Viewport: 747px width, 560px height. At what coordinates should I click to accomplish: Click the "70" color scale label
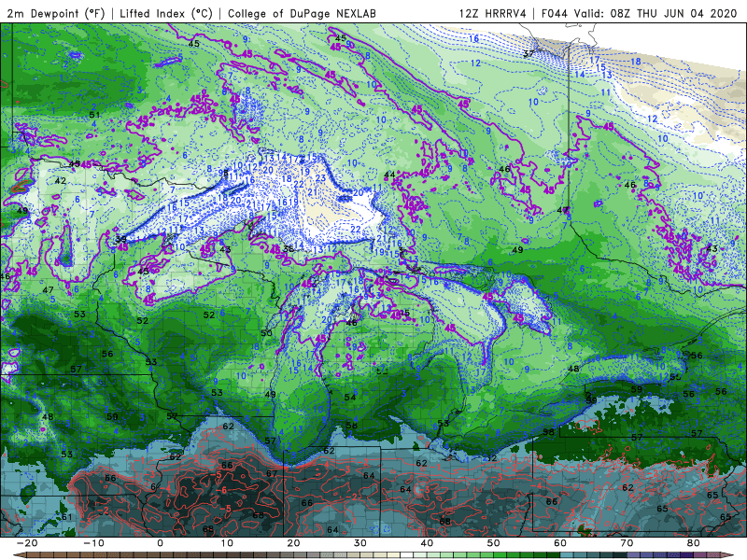coord(627,543)
